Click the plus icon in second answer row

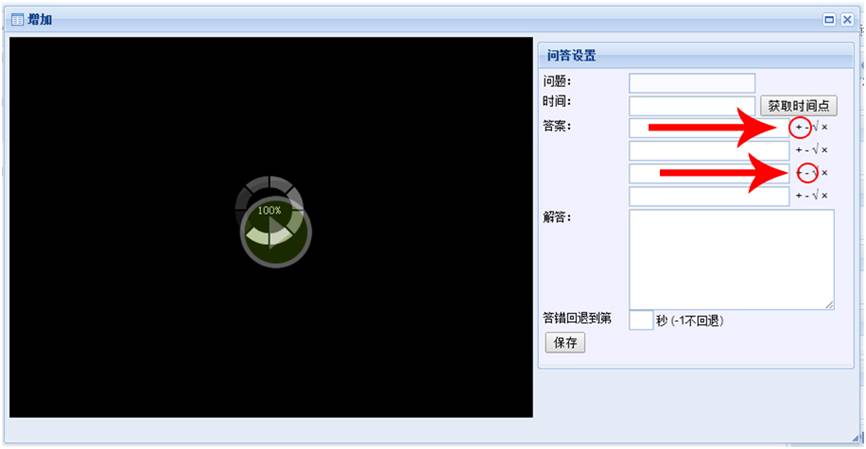[x=799, y=150]
